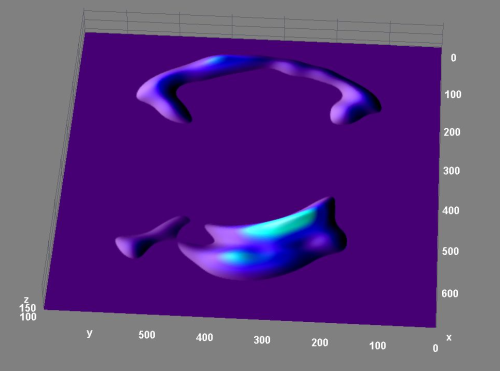The width and height of the screenshot is (500, 371).
Task: Click the 500 tick on the y-axis
Action: point(147,335)
